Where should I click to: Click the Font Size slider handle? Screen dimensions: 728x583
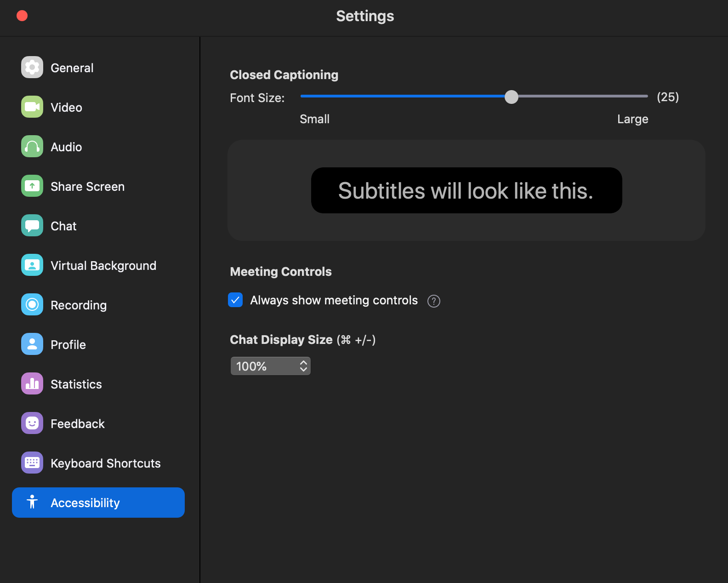coord(511,97)
